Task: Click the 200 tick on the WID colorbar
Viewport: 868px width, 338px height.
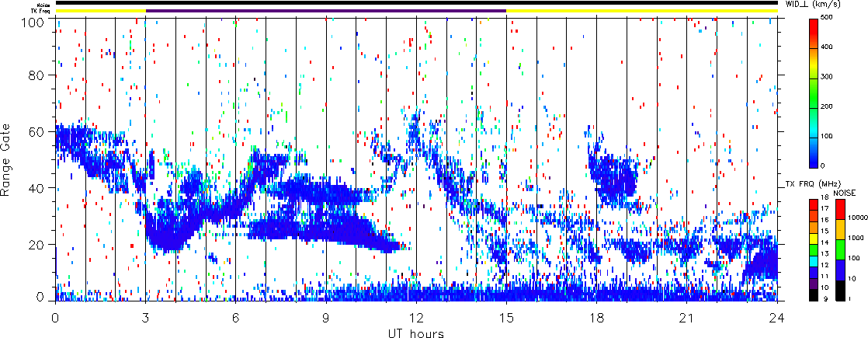Action: [828, 108]
